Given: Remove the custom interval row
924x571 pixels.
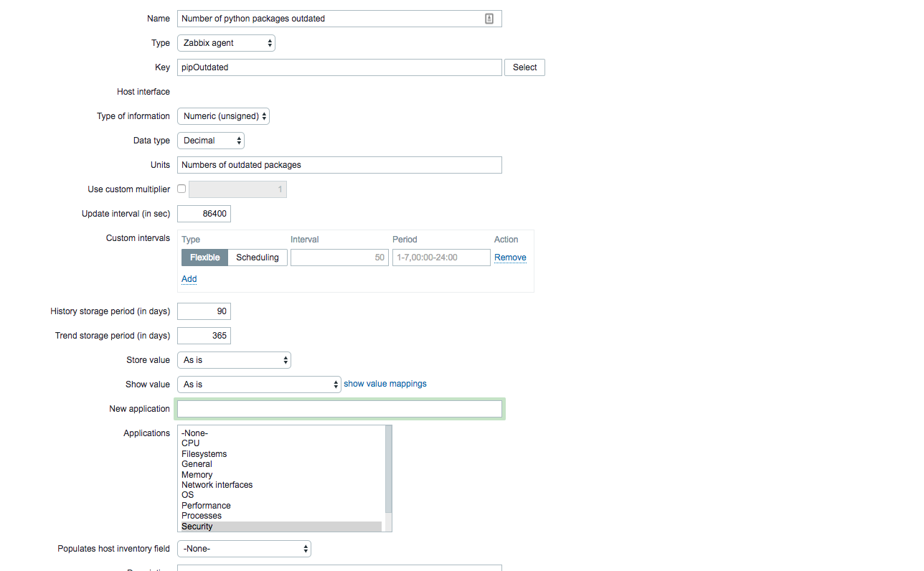Looking at the screenshot, I should coord(510,258).
